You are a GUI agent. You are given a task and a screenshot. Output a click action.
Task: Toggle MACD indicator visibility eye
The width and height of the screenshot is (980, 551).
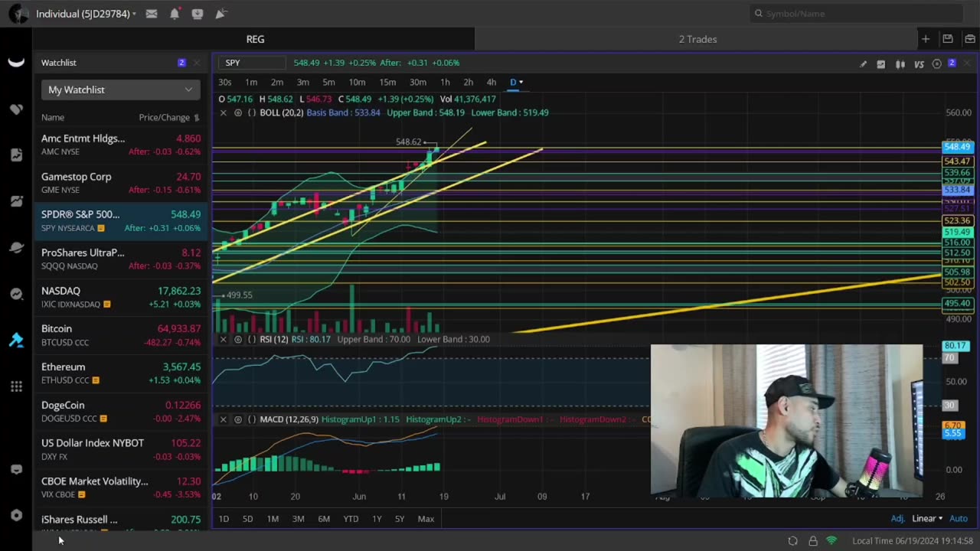pos(237,419)
